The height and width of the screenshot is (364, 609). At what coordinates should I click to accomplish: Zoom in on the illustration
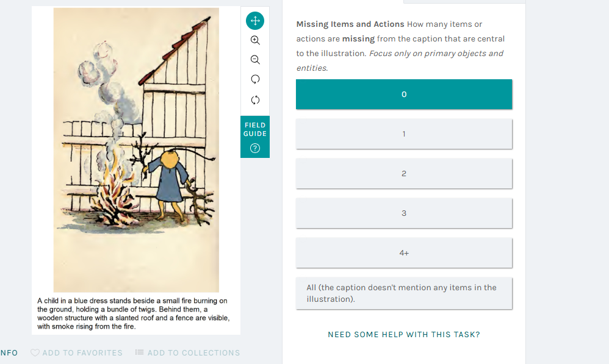click(255, 40)
